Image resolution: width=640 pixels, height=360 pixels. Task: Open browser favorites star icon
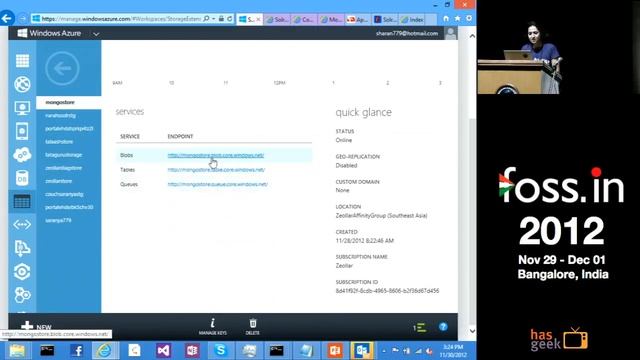tap(458, 19)
